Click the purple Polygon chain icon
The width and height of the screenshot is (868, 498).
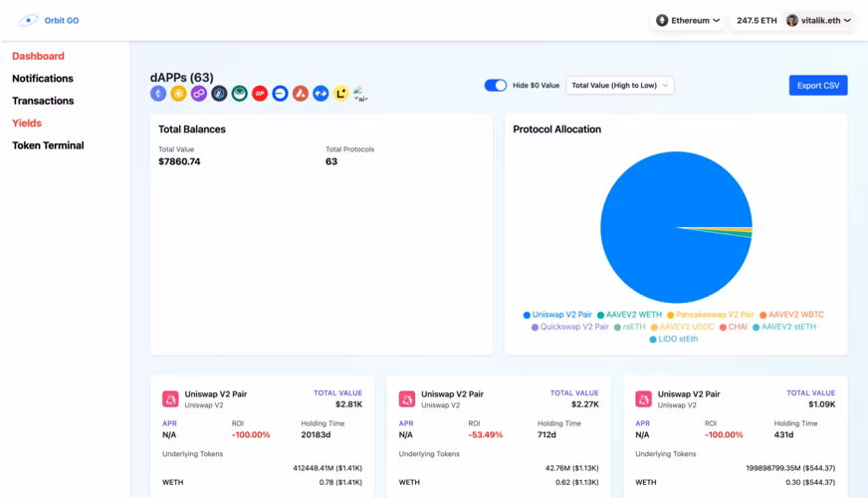tap(199, 94)
